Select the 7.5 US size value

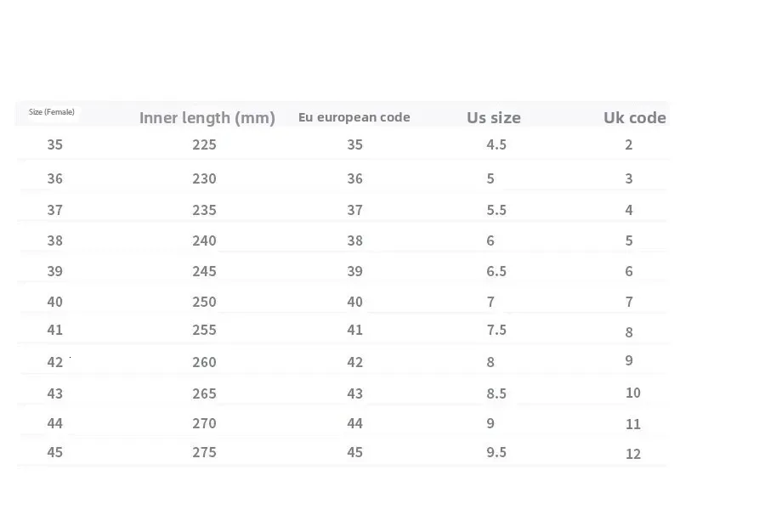coord(496,330)
